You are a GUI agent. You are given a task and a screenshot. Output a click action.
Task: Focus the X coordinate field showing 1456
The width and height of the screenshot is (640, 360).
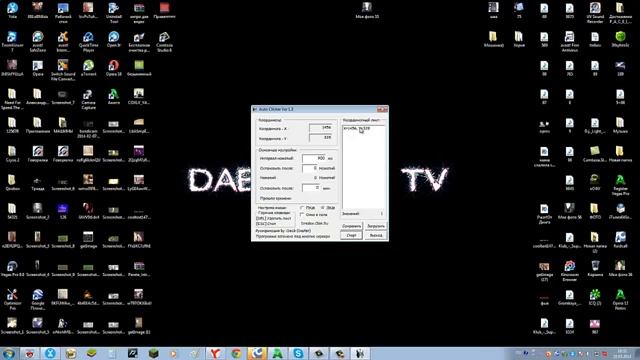coord(320,128)
